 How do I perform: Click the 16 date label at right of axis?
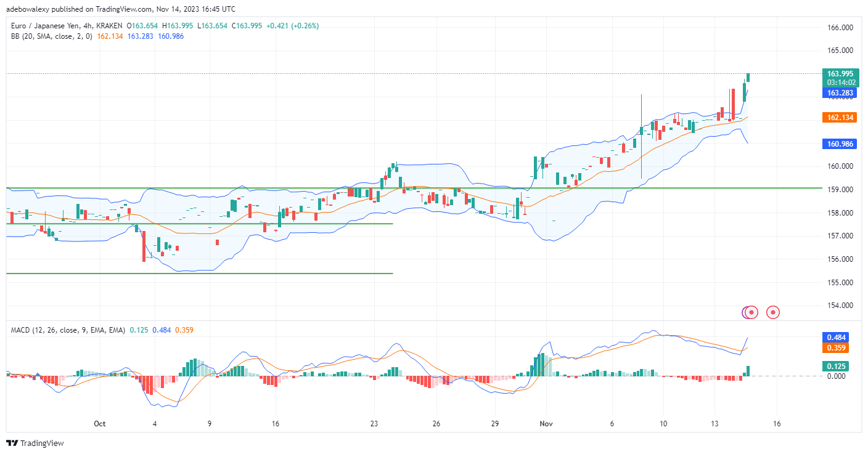pos(776,424)
